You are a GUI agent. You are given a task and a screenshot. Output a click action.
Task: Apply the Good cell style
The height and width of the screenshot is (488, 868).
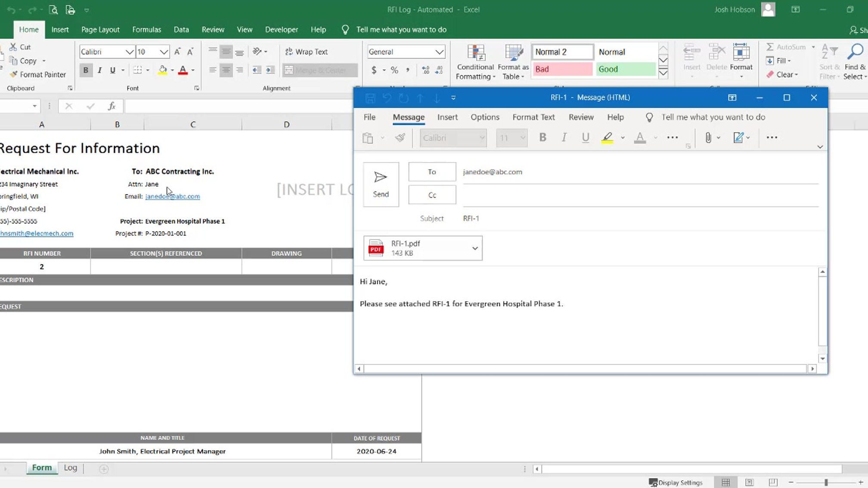pyautogui.click(x=626, y=69)
